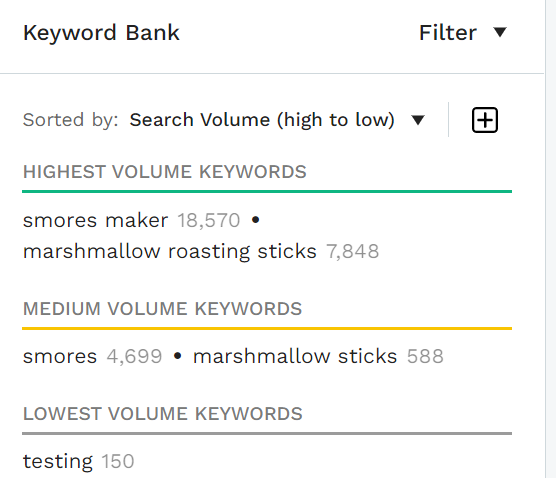Click the Sorted by label
The height and width of the screenshot is (478, 556).
coord(71,120)
